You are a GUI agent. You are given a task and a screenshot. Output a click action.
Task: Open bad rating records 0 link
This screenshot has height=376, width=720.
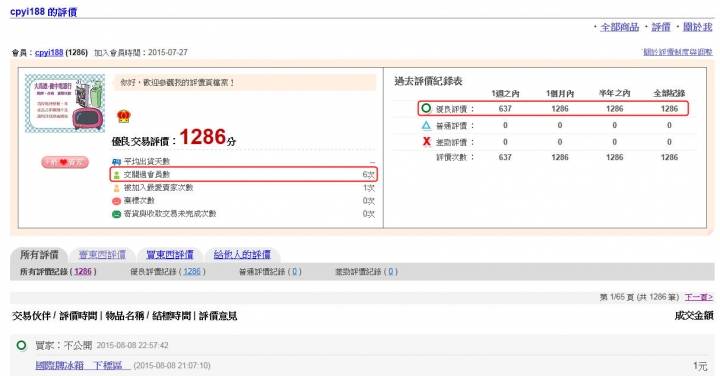coord(391,272)
